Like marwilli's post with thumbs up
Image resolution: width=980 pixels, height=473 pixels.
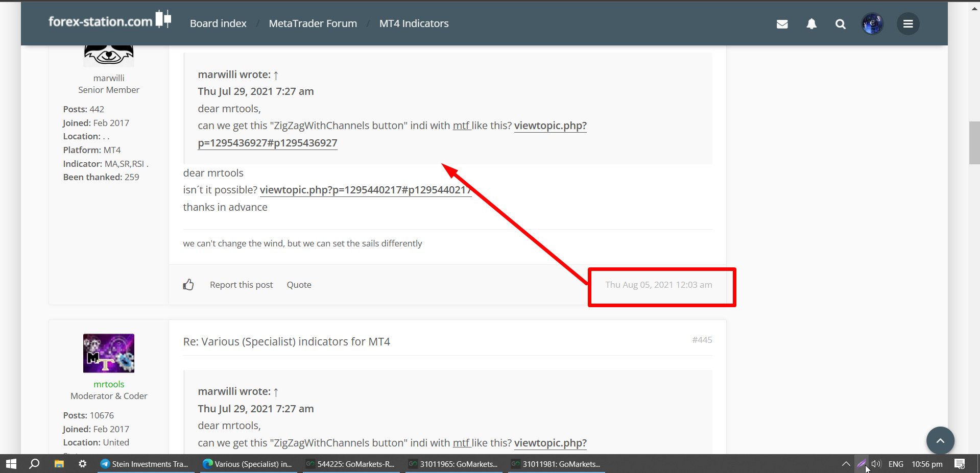(x=188, y=284)
